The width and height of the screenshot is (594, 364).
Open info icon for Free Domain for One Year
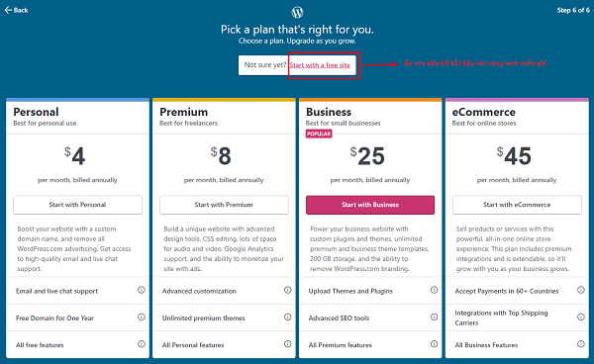142,317
